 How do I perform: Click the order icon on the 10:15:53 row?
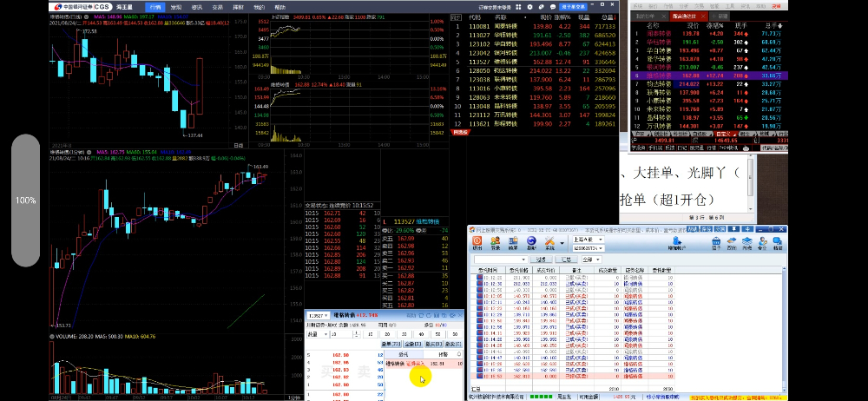tap(480, 376)
